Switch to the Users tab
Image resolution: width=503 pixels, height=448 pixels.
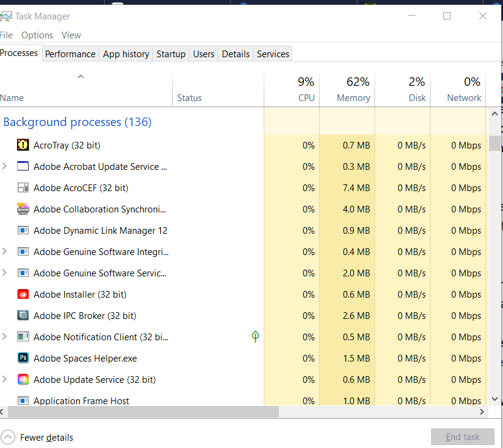coord(203,54)
